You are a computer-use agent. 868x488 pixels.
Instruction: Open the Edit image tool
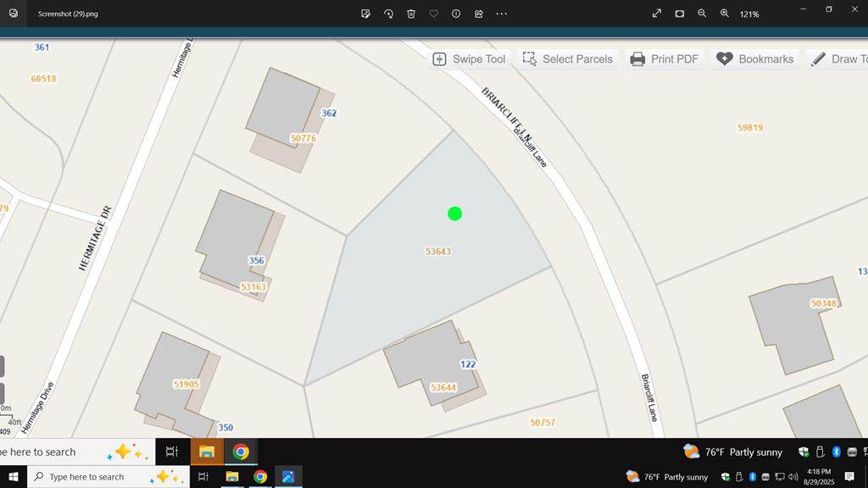click(x=365, y=14)
